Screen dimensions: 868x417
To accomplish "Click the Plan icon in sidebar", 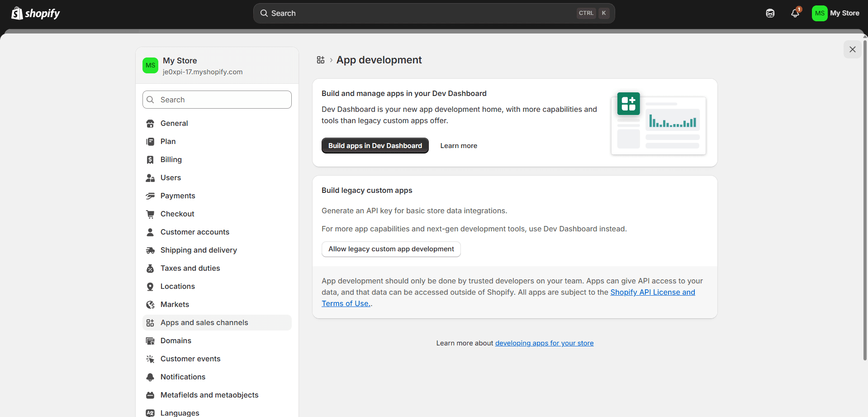I will tap(150, 142).
